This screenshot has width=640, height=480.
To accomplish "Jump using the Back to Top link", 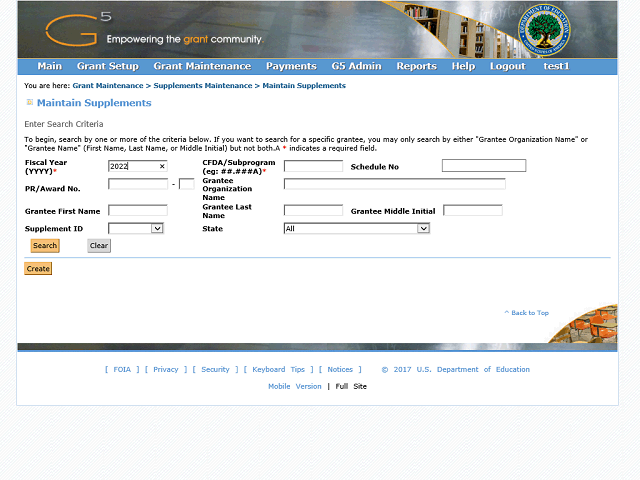I will pyautogui.click(x=527, y=313).
